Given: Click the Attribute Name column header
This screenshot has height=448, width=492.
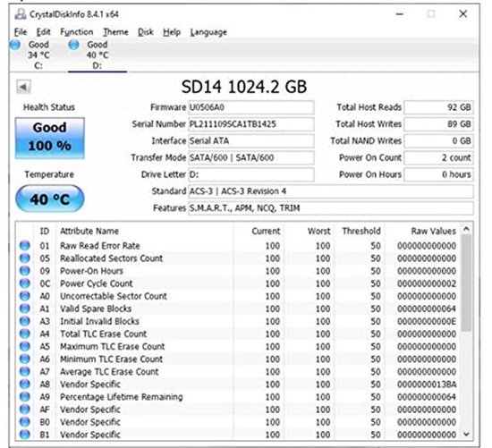Looking at the screenshot, I should pos(144,232).
